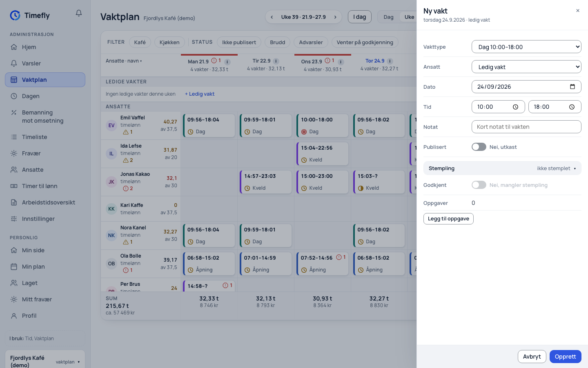The image size is (588, 368).
Task: Toggle the Godkjent switch
Action: 479,185
